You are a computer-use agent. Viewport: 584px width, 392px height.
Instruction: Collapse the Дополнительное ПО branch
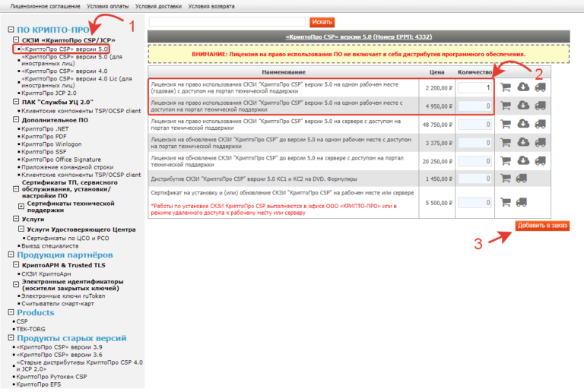tap(16, 119)
